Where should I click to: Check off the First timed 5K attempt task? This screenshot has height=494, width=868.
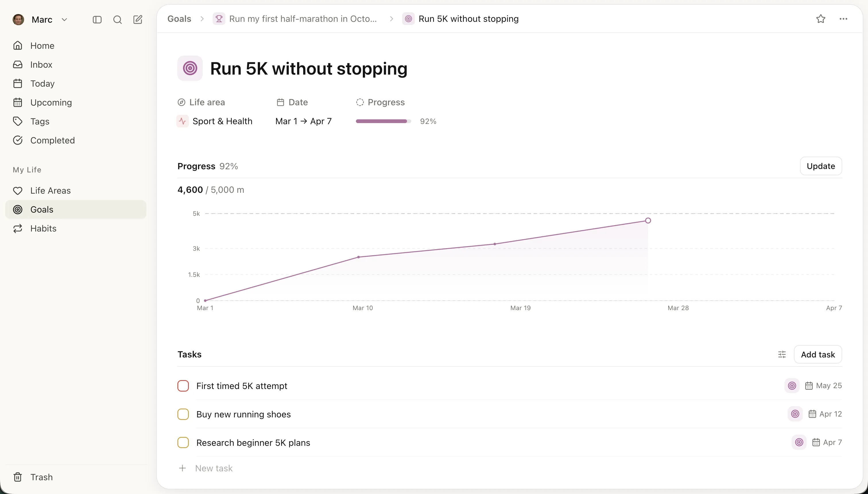183,386
